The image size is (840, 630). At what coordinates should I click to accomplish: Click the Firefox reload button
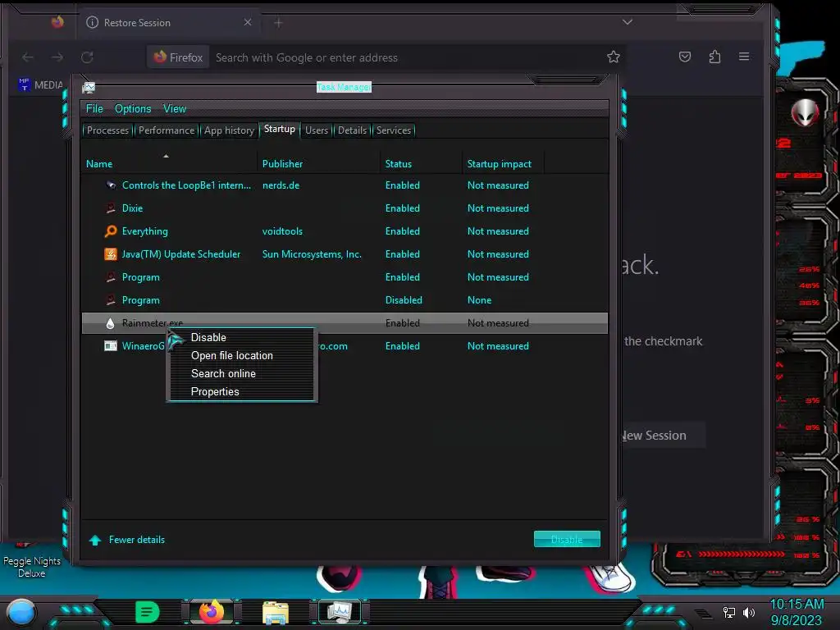(x=87, y=57)
